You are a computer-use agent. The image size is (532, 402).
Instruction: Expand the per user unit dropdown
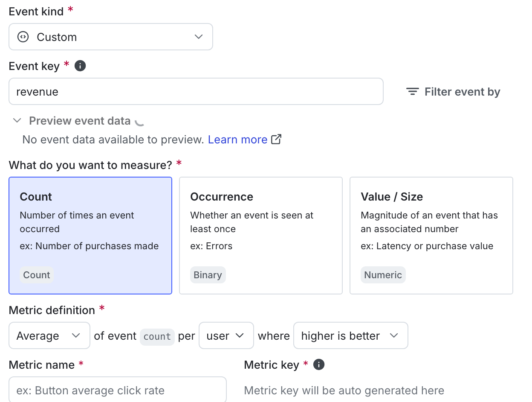click(226, 335)
